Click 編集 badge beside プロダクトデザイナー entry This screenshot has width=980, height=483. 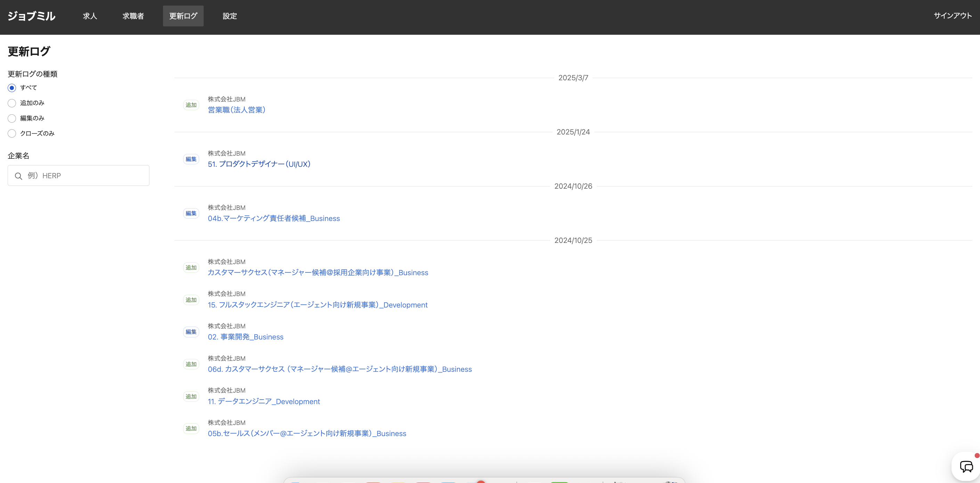(x=191, y=159)
